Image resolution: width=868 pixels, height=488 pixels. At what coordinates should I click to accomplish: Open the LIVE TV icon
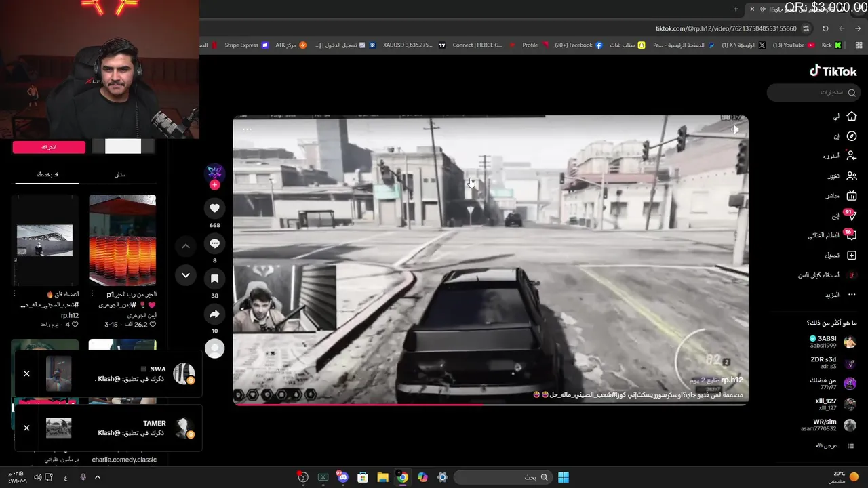click(x=852, y=196)
